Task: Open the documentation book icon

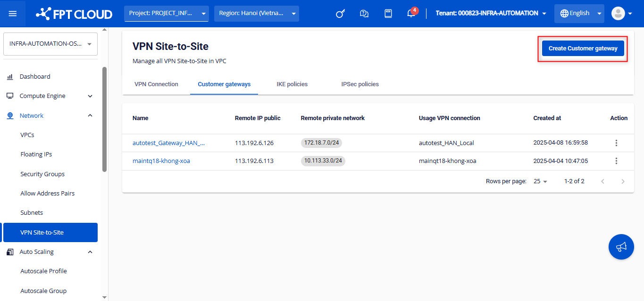Action: point(388,14)
